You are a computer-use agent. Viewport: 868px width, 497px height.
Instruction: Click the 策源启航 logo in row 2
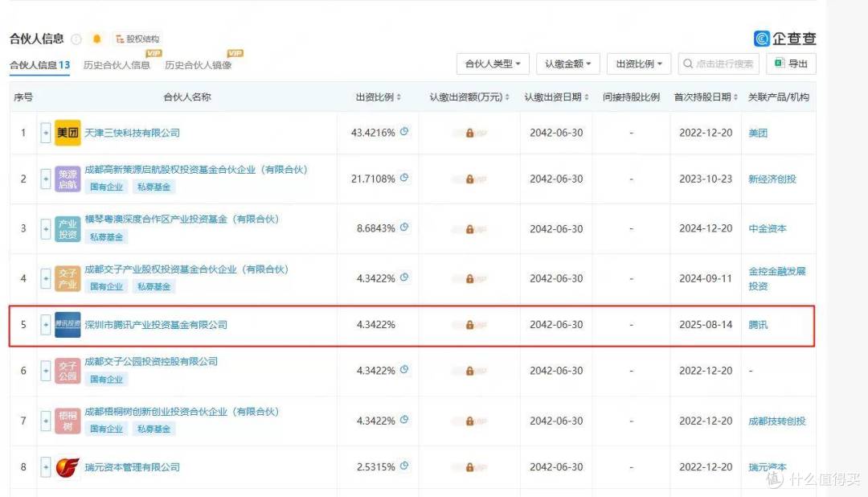(x=68, y=179)
